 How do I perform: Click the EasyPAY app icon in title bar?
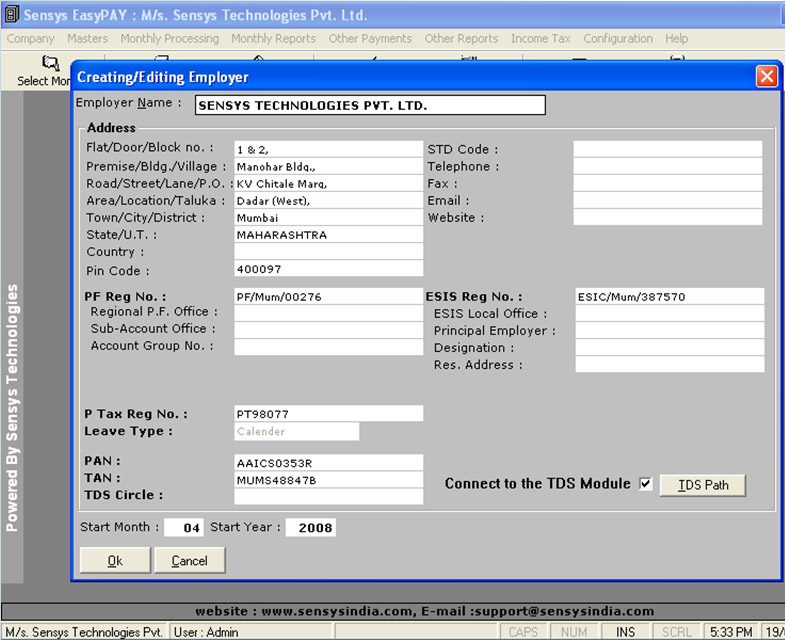tap(11, 15)
